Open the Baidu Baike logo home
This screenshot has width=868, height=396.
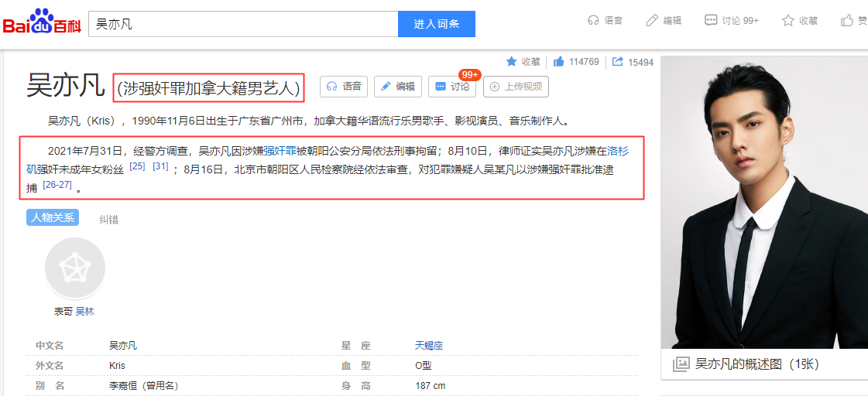point(42,22)
